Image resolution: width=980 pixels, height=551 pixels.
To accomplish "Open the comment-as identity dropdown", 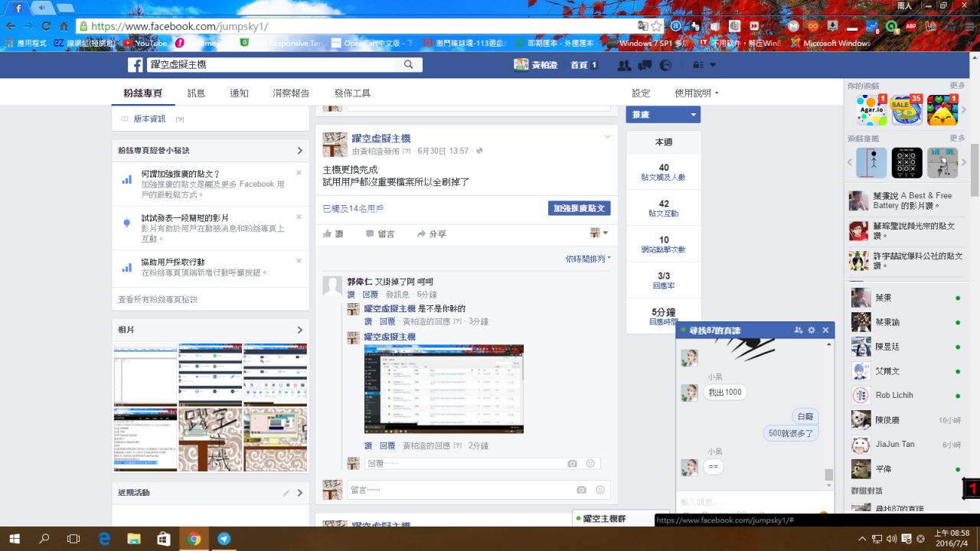I will tap(599, 233).
